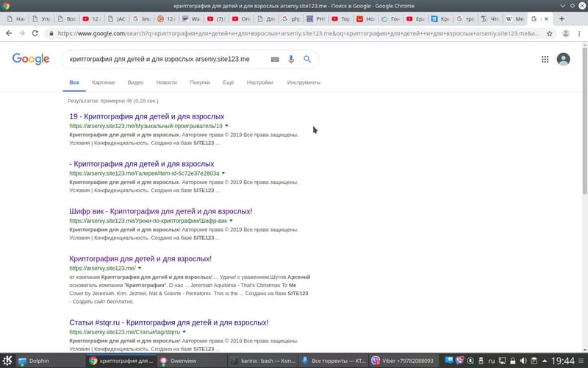Open a new tab with the plus button
This screenshot has width=588, height=368.
(x=562, y=19)
